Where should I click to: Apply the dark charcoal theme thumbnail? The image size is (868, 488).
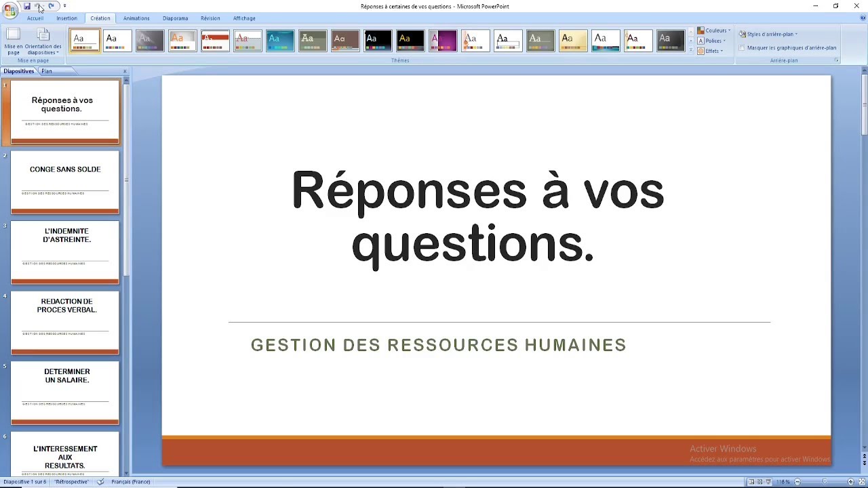point(670,41)
